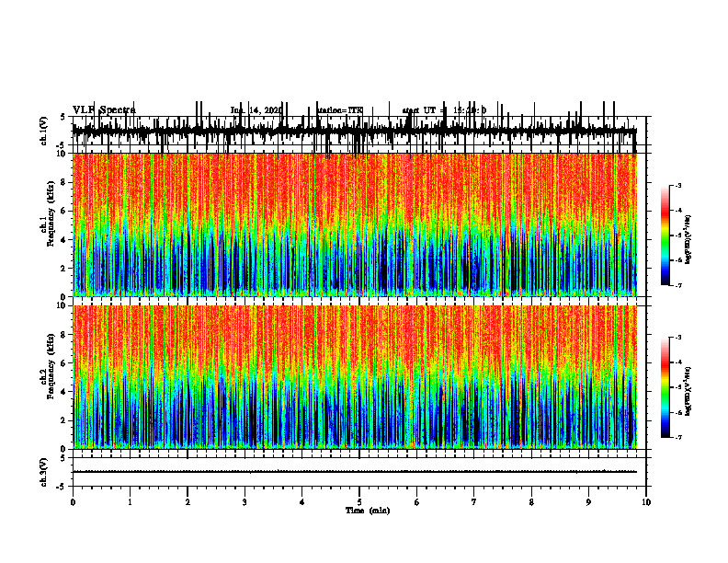
Task: Click time axis tick label 8
Action: click(531, 502)
